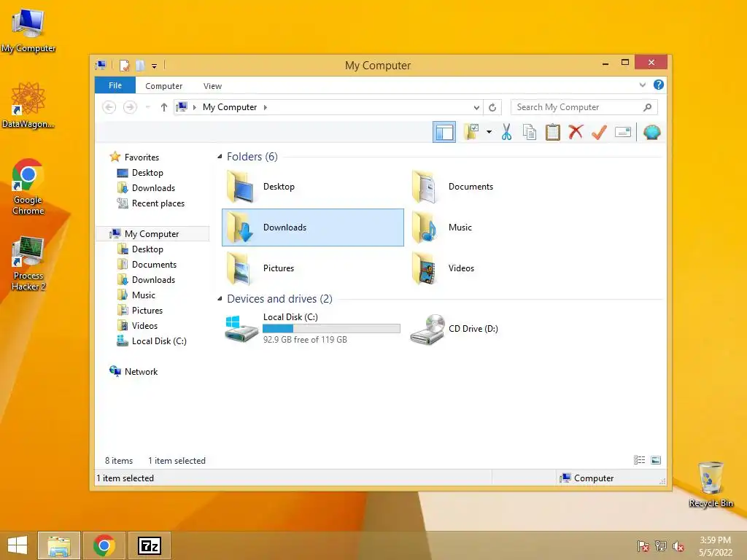Image resolution: width=747 pixels, height=560 pixels.
Task: Open 7-Zip from the taskbar
Action: tap(150, 545)
